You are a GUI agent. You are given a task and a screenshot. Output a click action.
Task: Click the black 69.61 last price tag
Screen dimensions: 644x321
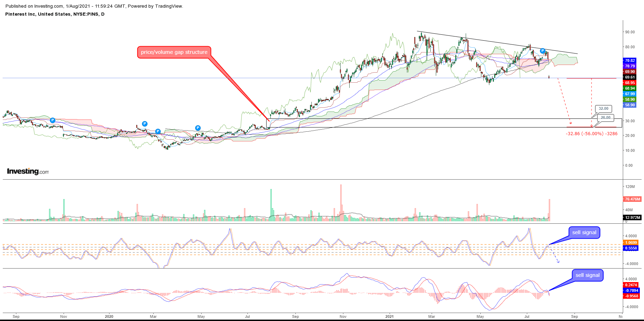[x=630, y=77]
